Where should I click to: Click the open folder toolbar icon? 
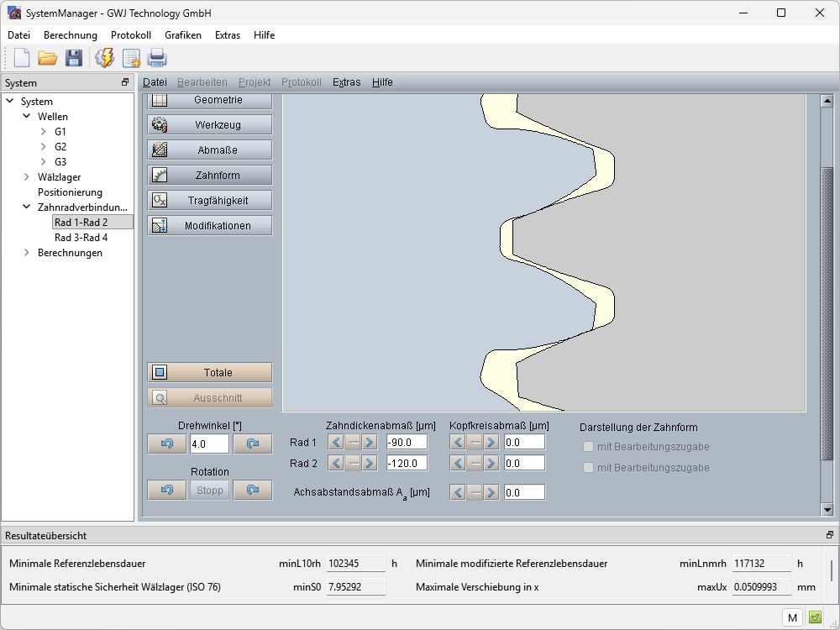(x=47, y=58)
